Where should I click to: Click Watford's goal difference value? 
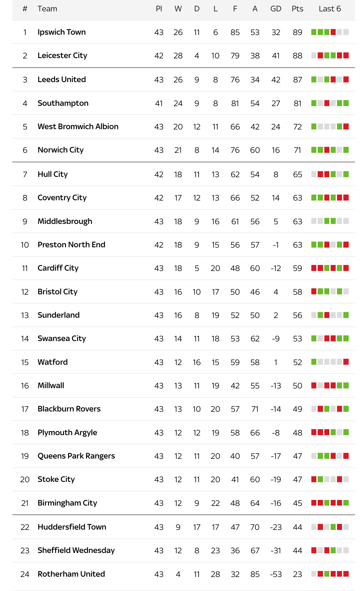[276, 362]
